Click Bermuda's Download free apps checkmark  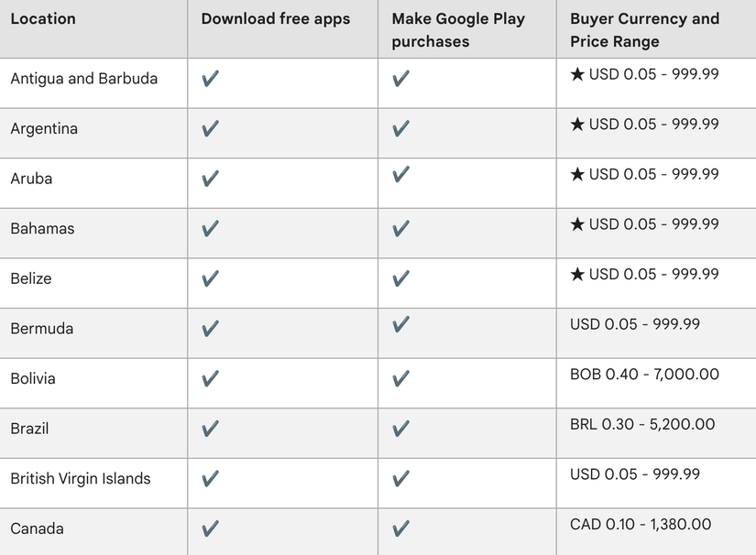210,329
